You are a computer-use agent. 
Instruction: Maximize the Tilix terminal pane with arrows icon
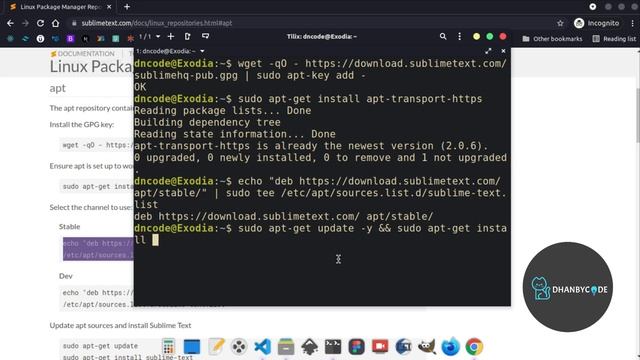click(x=488, y=51)
